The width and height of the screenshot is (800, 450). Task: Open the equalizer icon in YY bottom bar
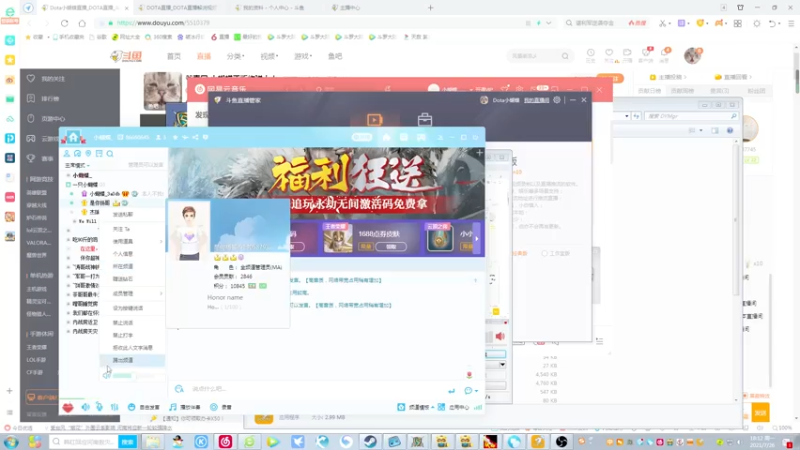click(x=114, y=407)
